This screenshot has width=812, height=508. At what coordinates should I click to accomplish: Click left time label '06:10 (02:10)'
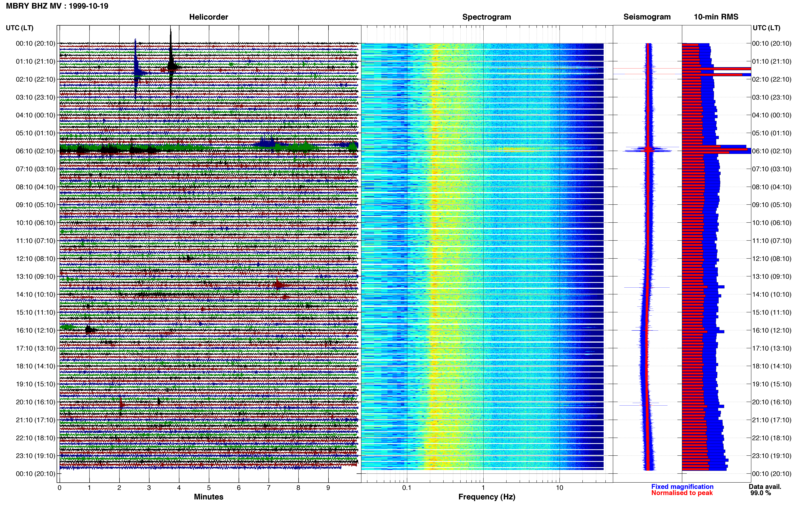pos(36,151)
